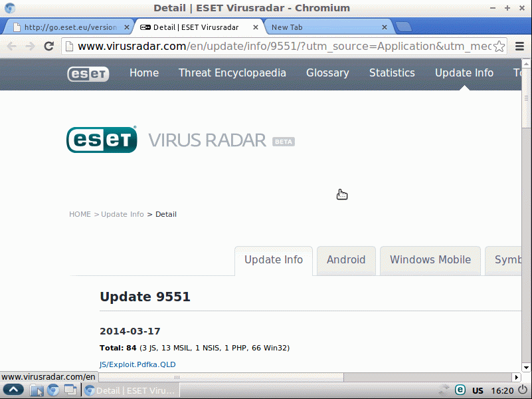
Task: Click the 16:20 taskbar clock
Action: [502, 391]
